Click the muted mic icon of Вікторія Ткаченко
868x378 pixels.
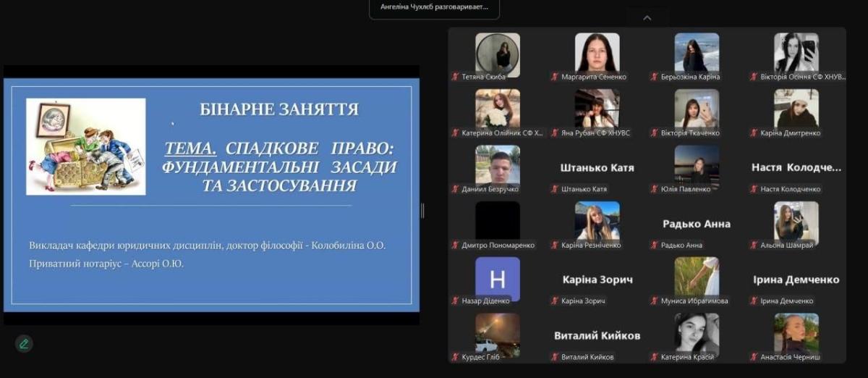(x=655, y=133)
